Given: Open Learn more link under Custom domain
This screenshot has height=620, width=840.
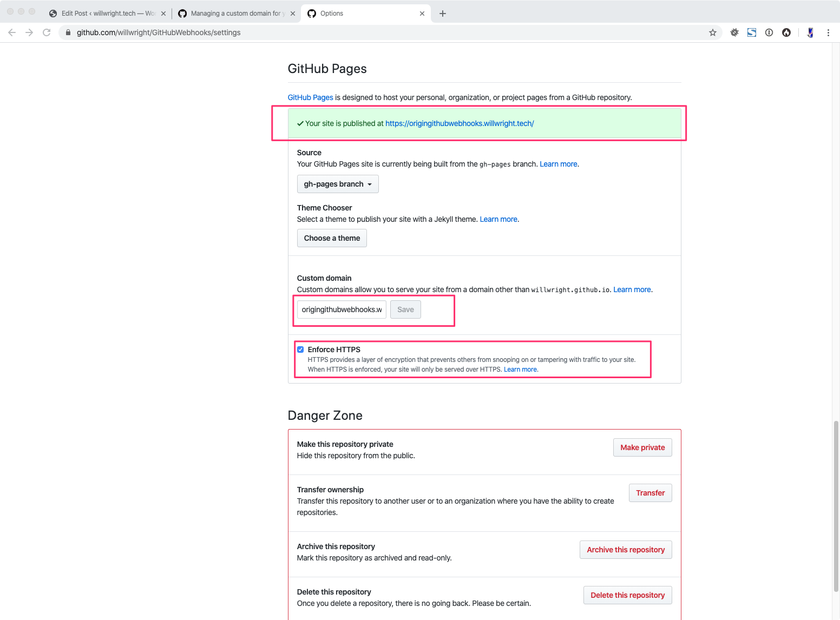Looking at the screenshot, I should [x=632, y=289].
